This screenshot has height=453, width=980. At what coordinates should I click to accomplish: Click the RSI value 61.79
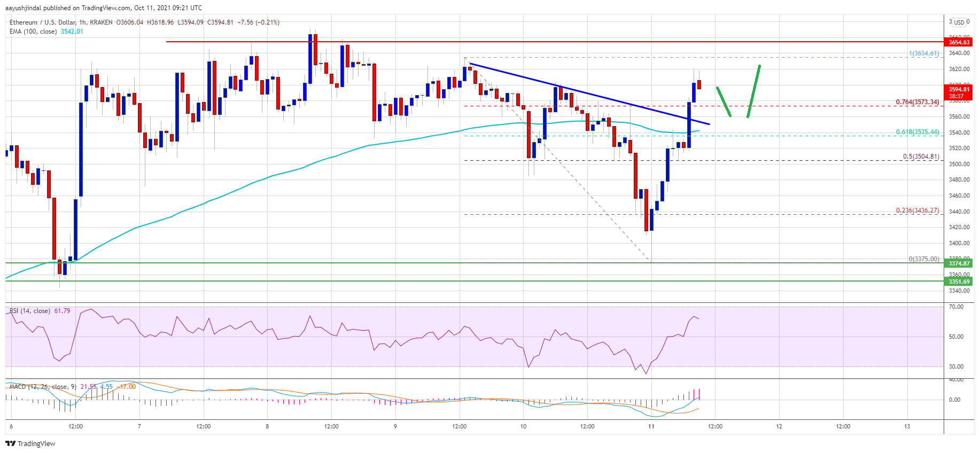[62, 311]
